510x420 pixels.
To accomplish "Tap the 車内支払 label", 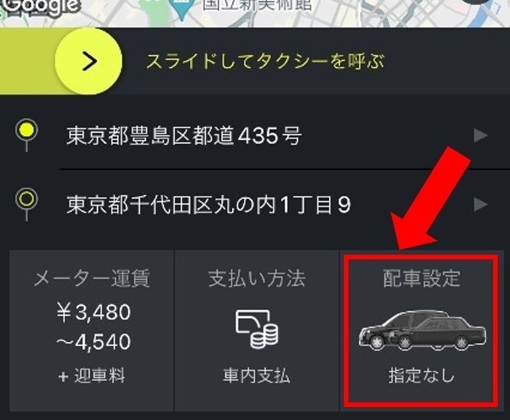I will (x=257, y=376).
